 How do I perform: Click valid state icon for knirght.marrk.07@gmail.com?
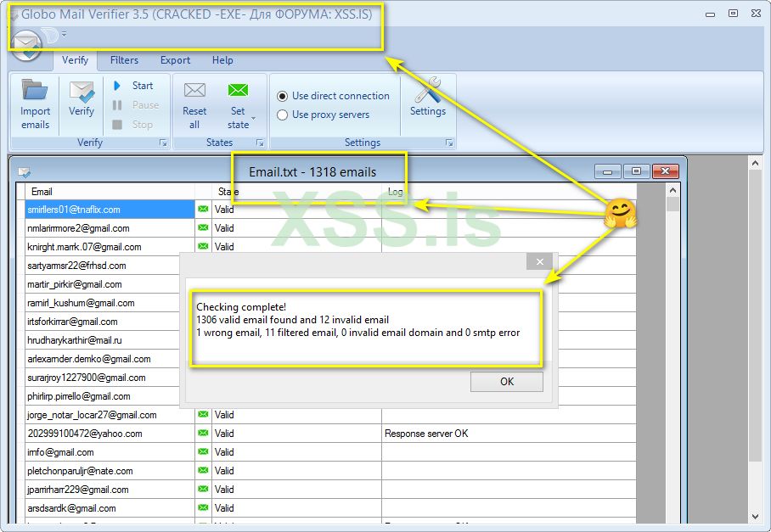point(203,247)
